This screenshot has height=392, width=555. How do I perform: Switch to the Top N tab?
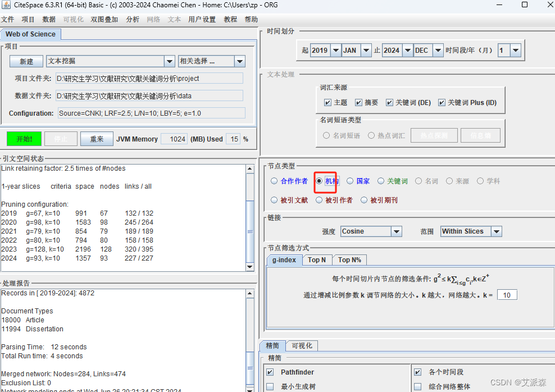pyautogui.click(x=317, y=260)
